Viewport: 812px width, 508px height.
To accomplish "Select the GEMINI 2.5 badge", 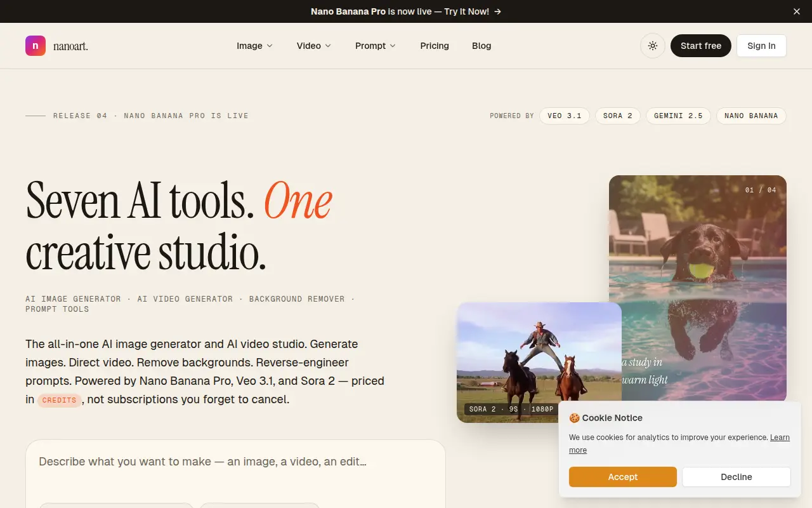I will pyautogui.click(x=678, y=116).
